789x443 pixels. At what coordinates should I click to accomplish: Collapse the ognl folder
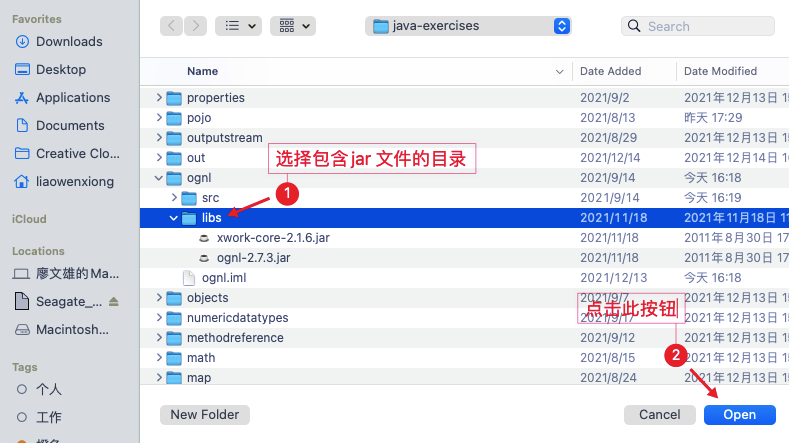click(159, 178)
